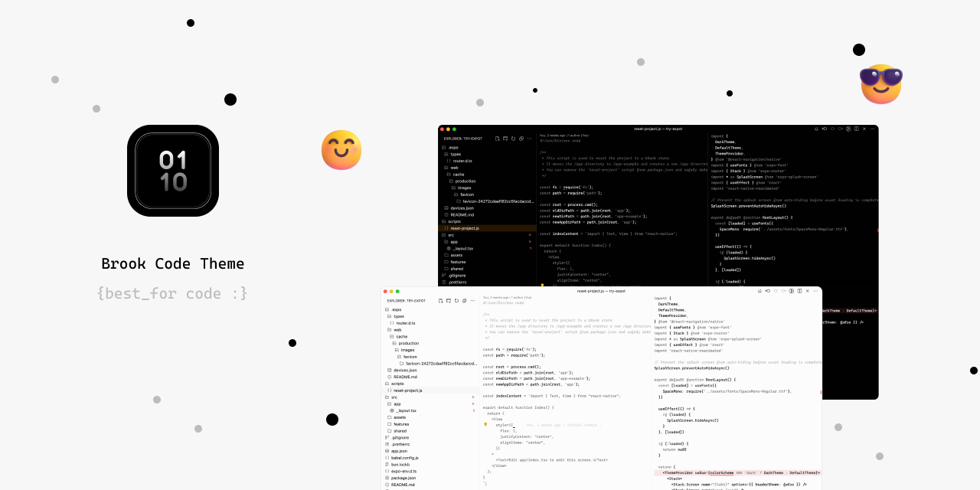This screenshot has width=980, height=490.
Task: Click the error badge next to _layout.tsx
Action: (473, 410)
